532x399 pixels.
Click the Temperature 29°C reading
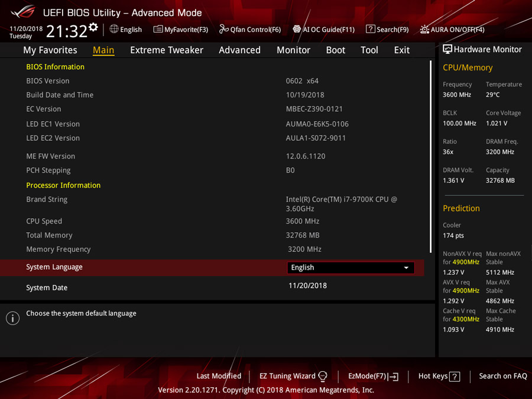pos(492,95)
